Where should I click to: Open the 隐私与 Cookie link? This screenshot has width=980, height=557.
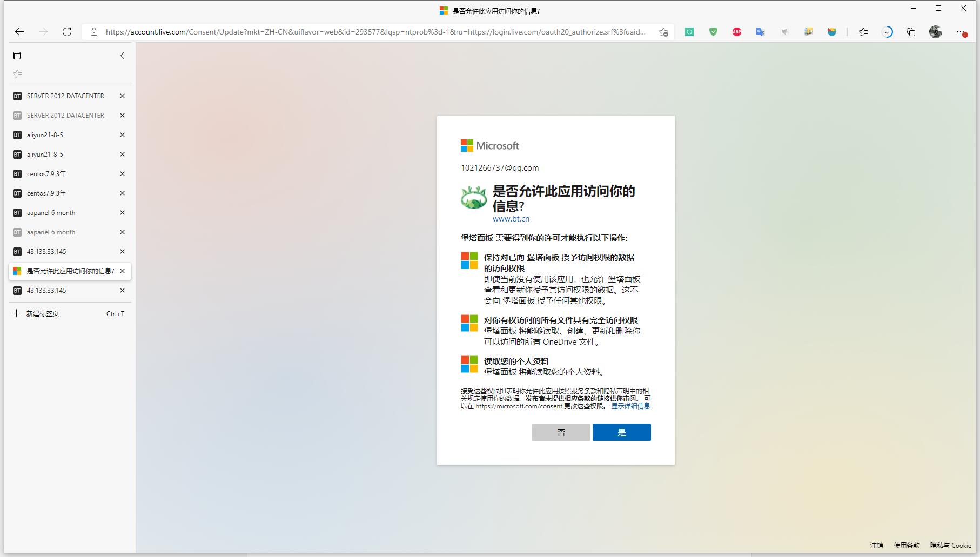click(951, 545)
